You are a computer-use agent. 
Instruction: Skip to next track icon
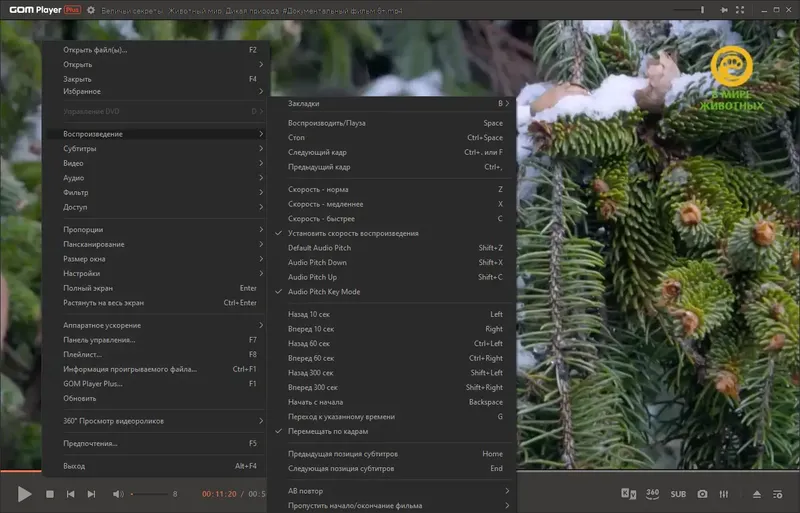click(91, 494)
